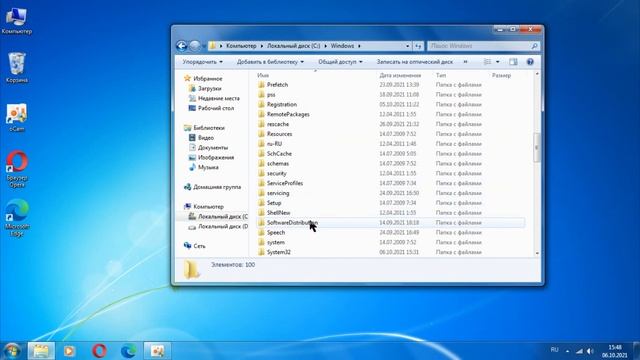640x360 pixels.
Task: Open the Корзина recycle bin icon
Action: coord(17,68)
